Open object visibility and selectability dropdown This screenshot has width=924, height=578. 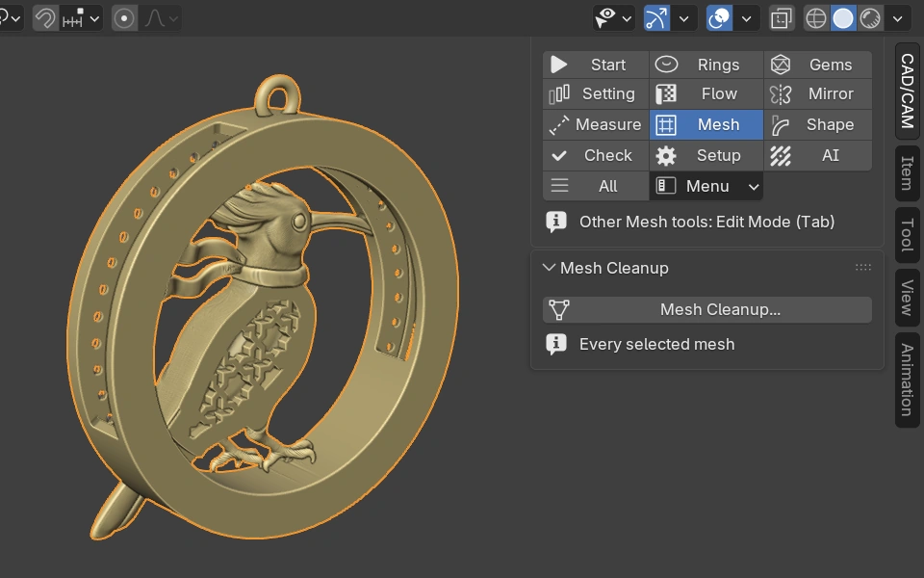click(x=613, y=18)
